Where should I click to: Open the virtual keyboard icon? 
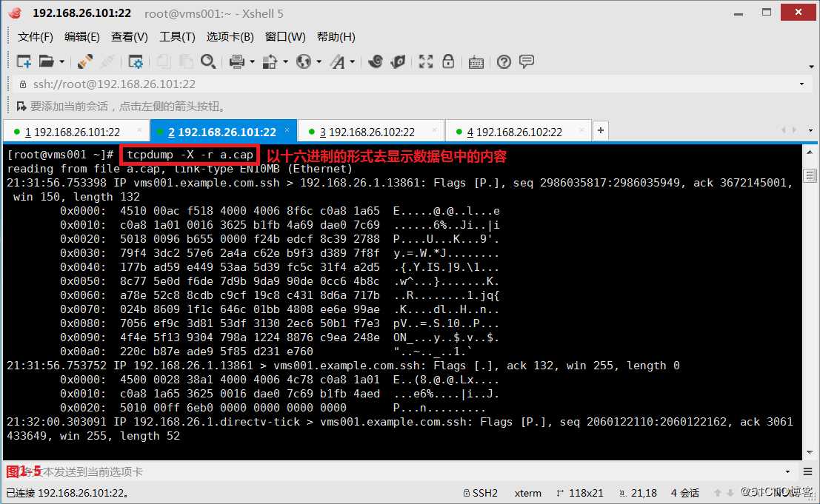point(476,62)
